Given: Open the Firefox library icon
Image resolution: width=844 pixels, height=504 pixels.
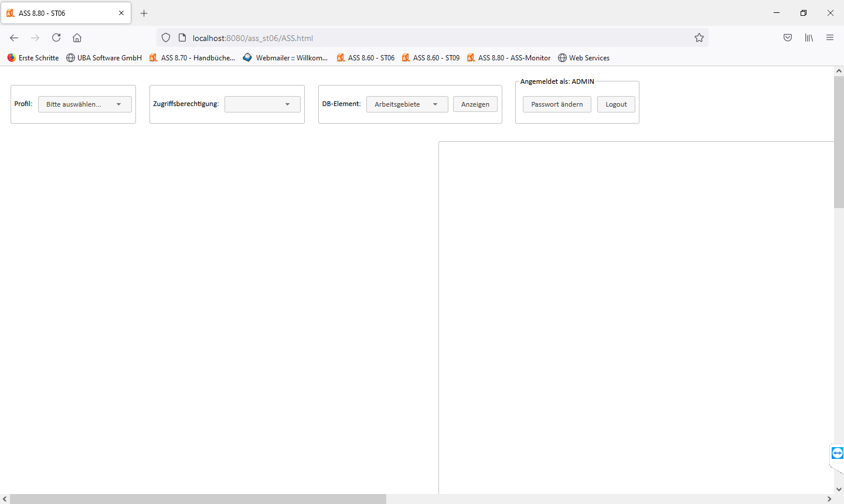Looking at the screenshot, I should [x=809, y=38].
